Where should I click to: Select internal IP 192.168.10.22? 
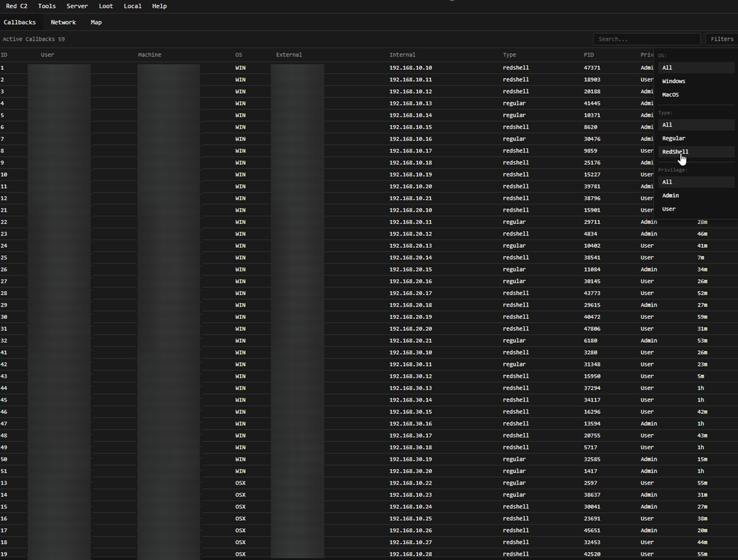(410, 483)
